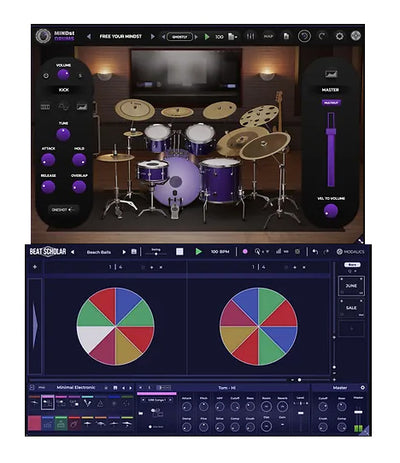Open the Kick waveform tab
Screen dimensions: 400x463
(63, 107)
